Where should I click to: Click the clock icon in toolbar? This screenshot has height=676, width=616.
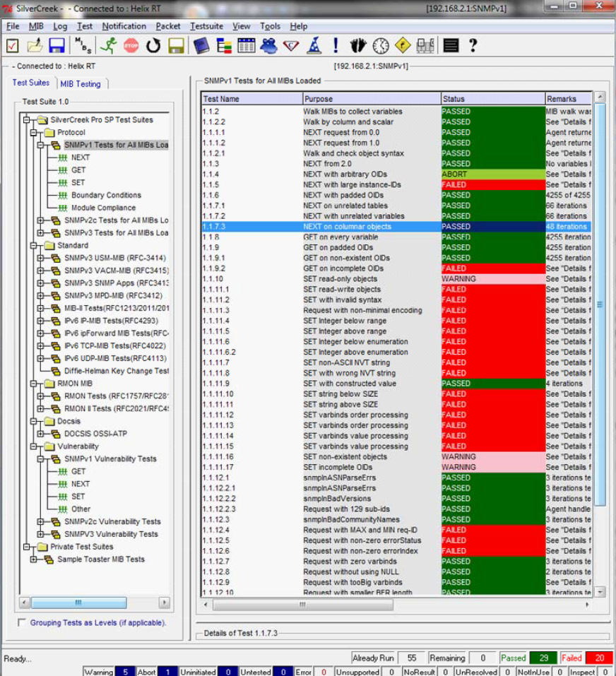pyautogui.click(x=381, y=46)
